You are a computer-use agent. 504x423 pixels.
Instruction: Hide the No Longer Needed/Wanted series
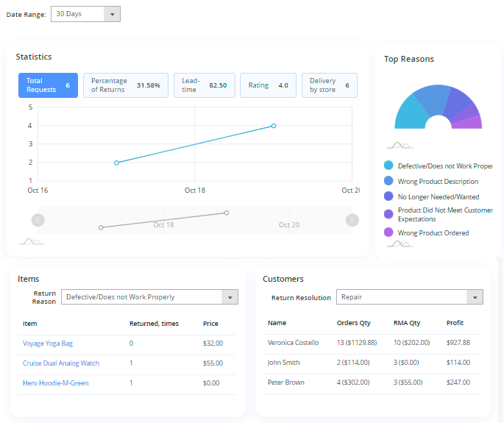coord(437,196)
